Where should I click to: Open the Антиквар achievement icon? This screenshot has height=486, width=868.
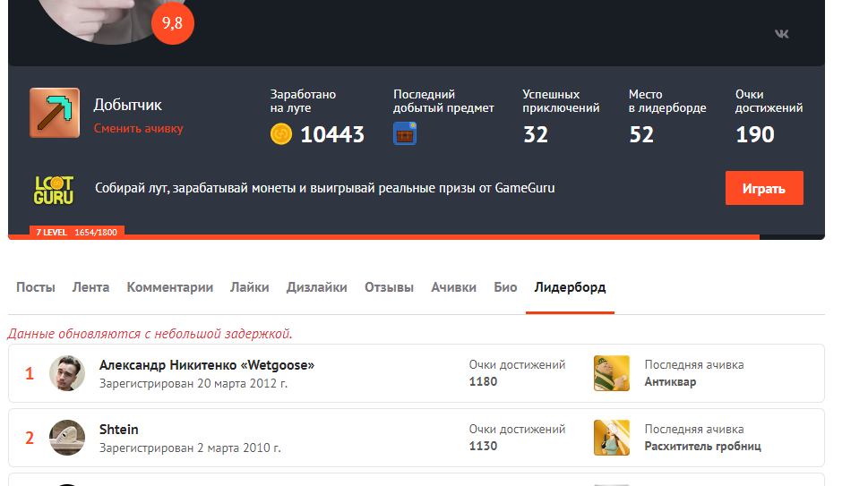[x=611, y=373]
